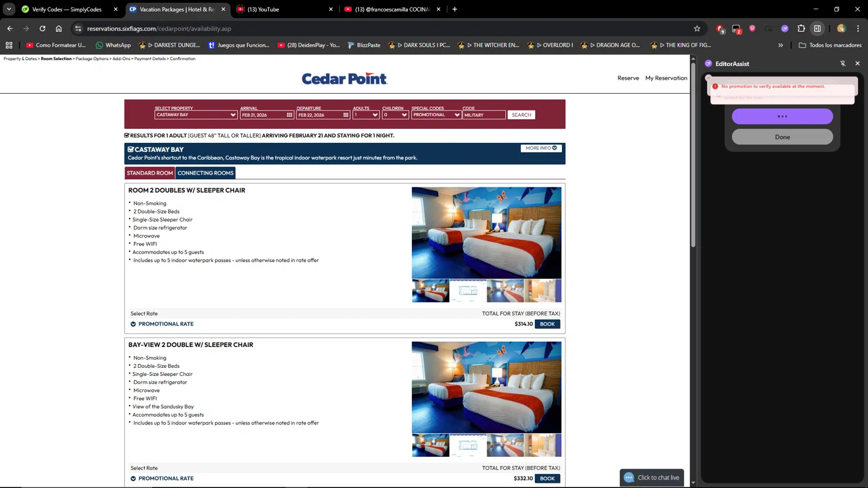Close the EditorAssist side panel

tap(858, 64)
